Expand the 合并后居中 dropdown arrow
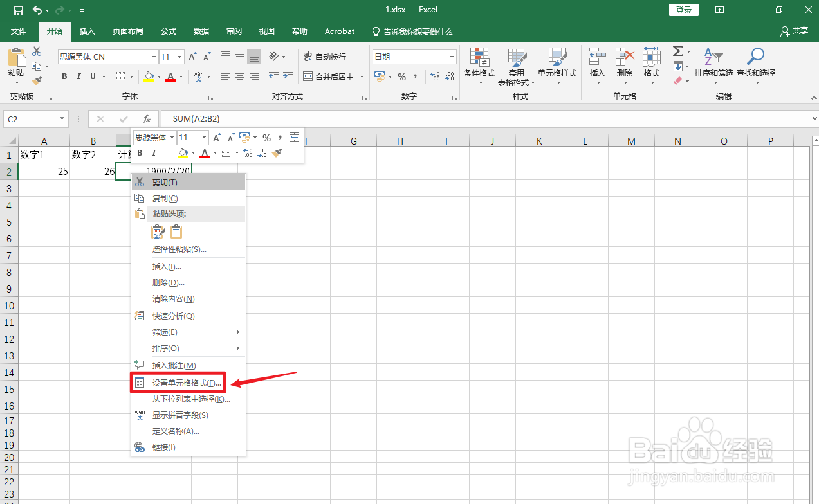Viewport: 819px width, 504px height. click(x=362, y=76)
